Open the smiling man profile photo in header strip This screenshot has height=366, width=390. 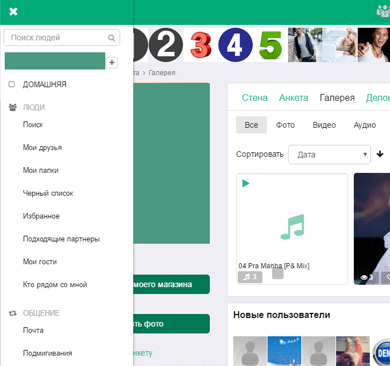tap(374, 45)
